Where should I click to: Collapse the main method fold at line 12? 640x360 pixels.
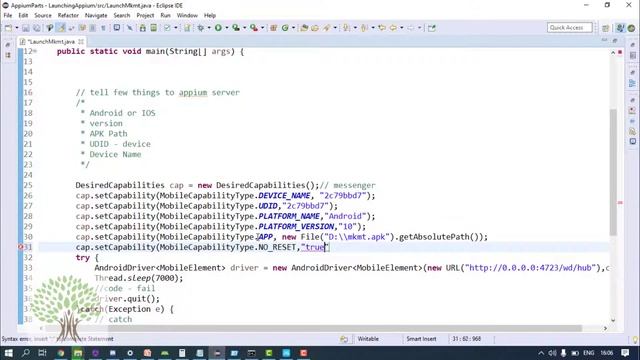[x=35, y=51]
